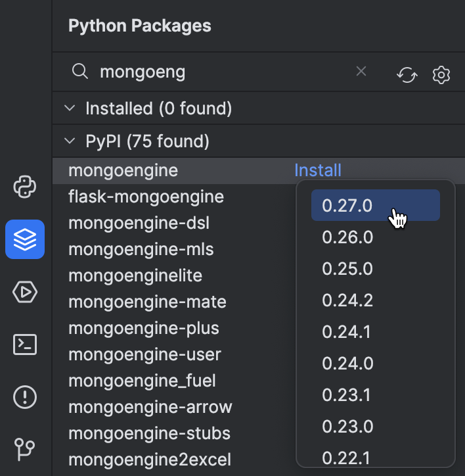Reload the package repositories
The image size is (465, 476).
tap(407, 75)
